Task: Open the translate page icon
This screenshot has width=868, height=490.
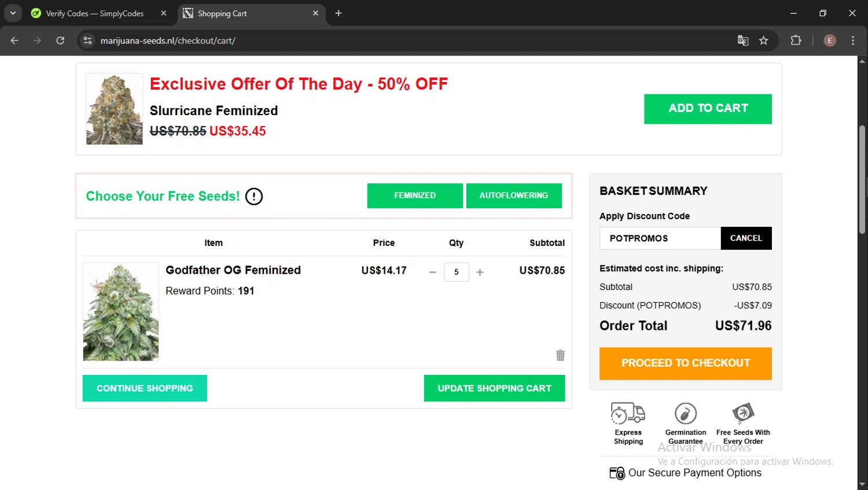Action: pyautogui.click(x=743, y=40)
